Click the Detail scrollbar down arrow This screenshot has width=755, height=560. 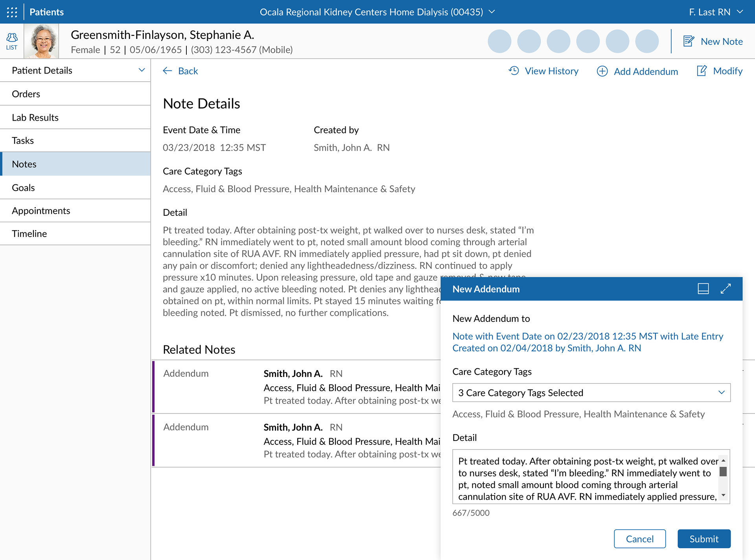723,495
